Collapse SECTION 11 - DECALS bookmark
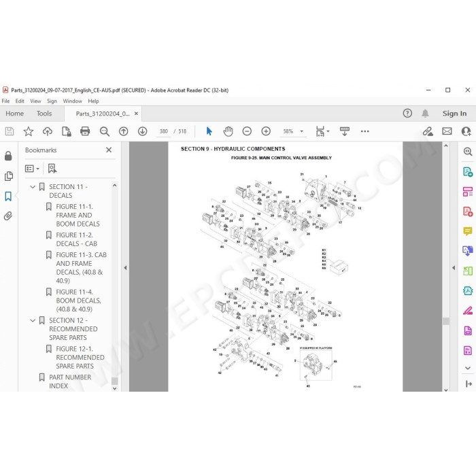 point(33,187)
